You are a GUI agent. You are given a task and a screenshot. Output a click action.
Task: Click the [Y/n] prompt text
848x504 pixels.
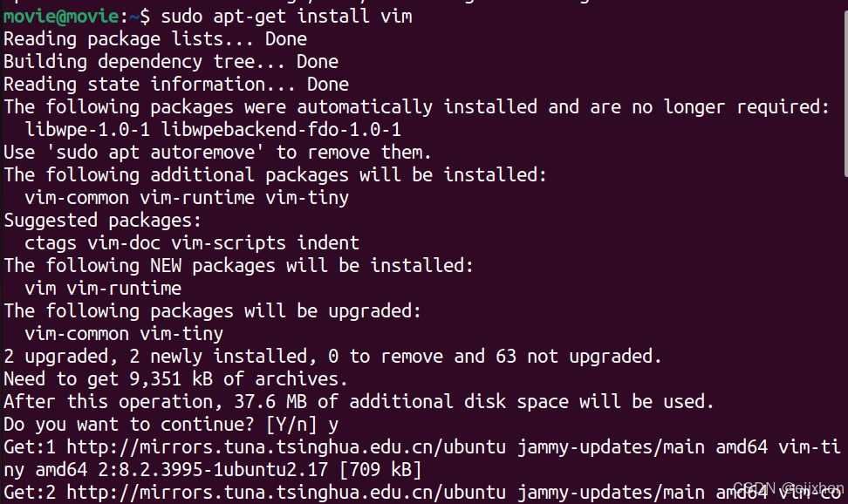pyautogui.click(x=291, y=425)
